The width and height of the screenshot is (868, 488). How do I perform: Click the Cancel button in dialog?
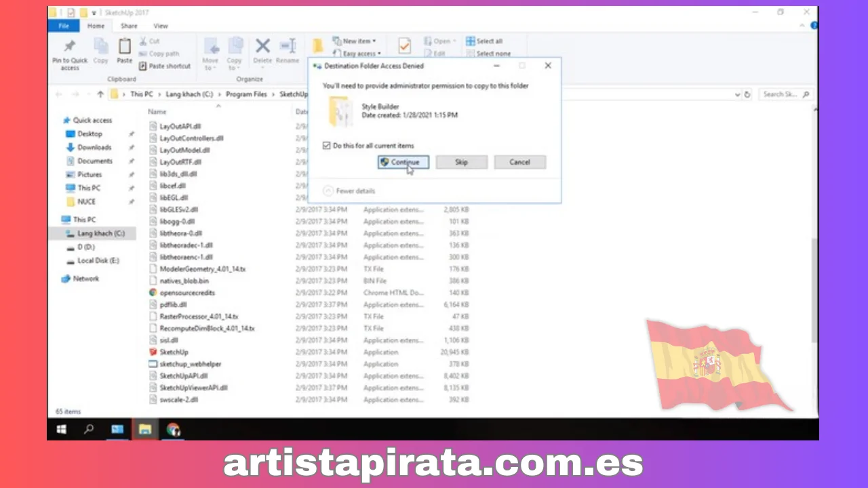coord(519,162)
